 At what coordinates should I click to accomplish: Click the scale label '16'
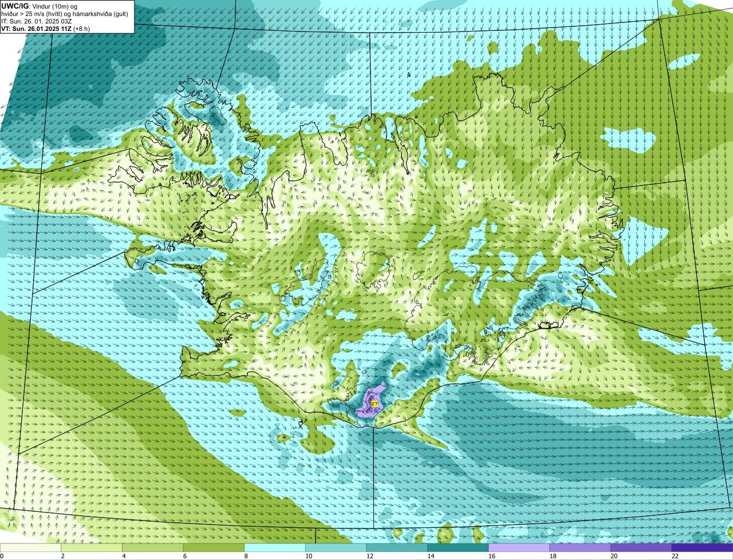(492, 556)
